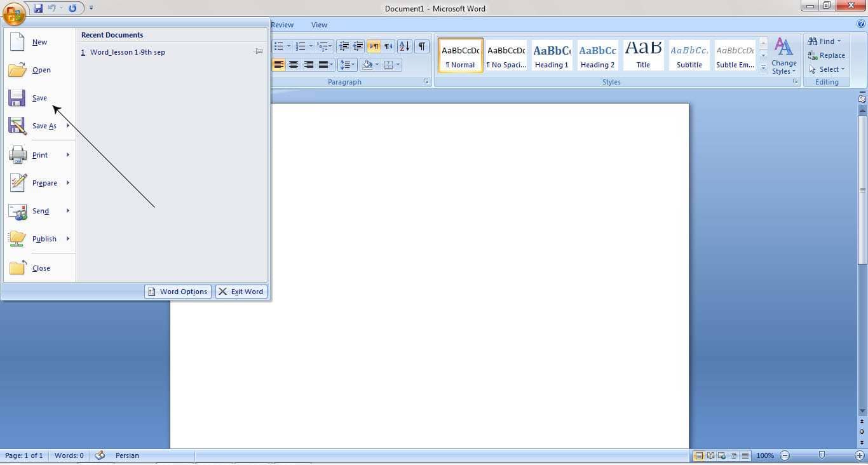The width and height of the screenshot is (868, 465).
Task: Open the Select dropdown in Editing
Action: point(827,69)
